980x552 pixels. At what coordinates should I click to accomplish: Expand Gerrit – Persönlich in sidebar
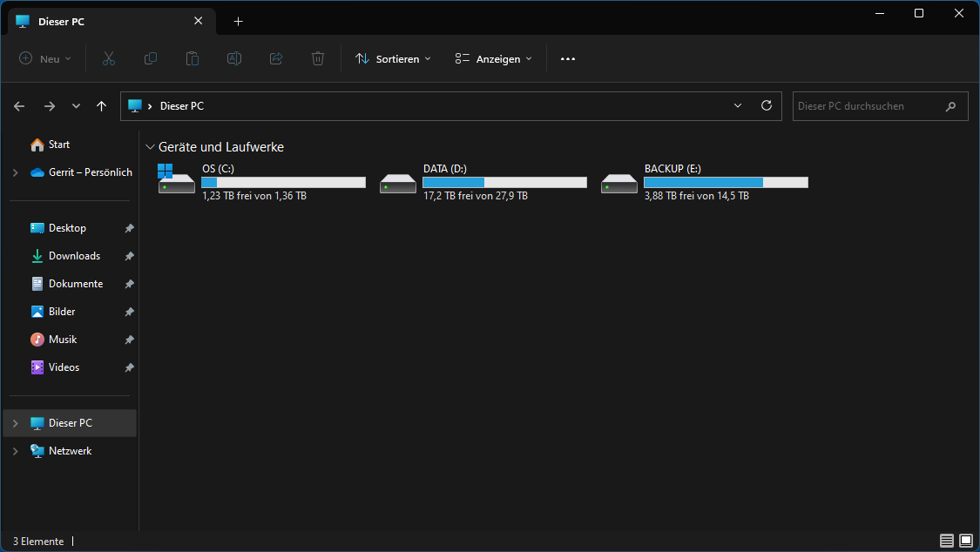[16, 172]
